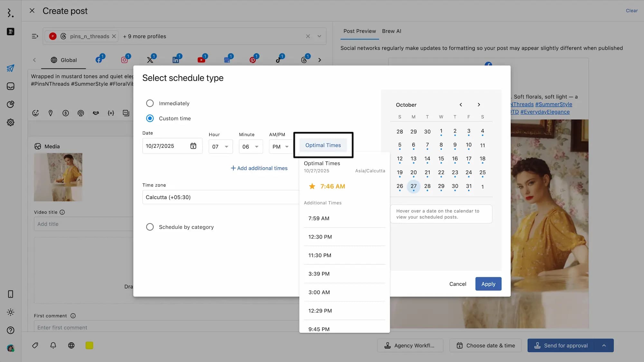Image resolution: width=644 pixels, height=362 pixels.
Task: Select the Pinterest network tab icon
Action: (253, 60)
